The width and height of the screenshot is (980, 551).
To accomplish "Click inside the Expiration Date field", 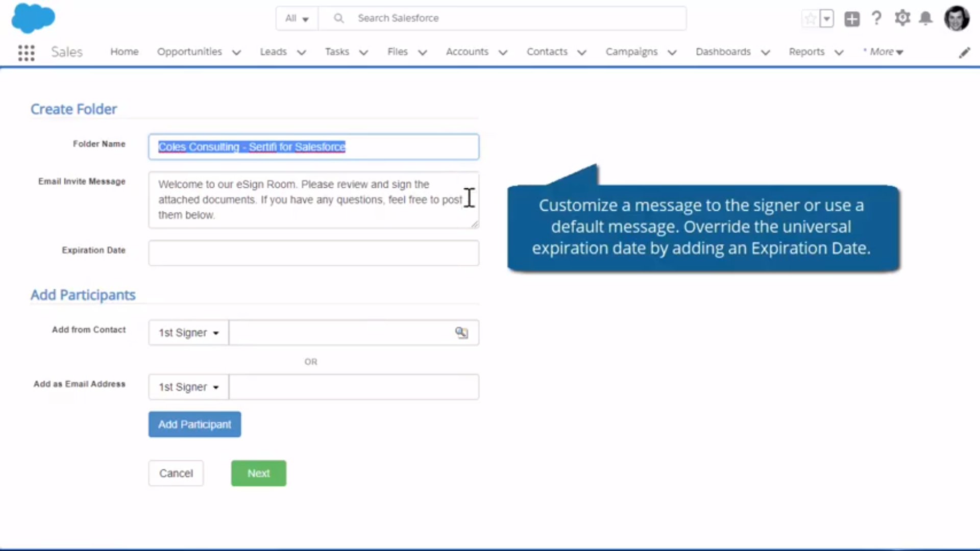I will [313, 253].
